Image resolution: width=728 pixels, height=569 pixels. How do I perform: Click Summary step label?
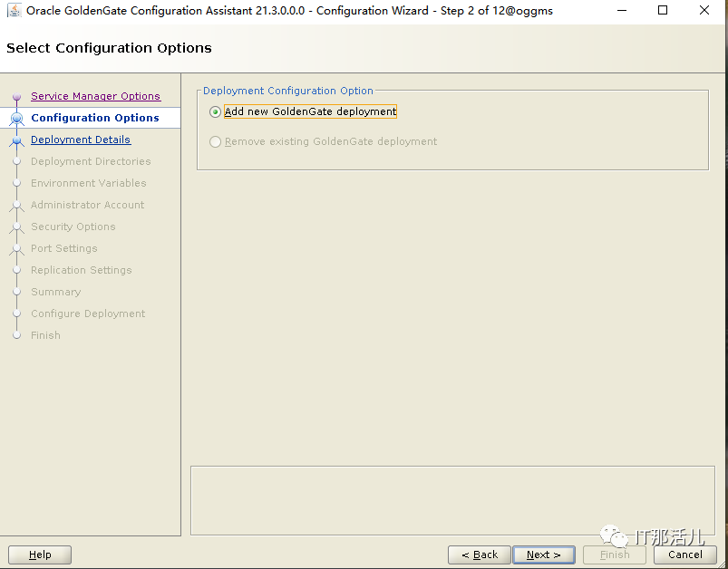point(55,292)
